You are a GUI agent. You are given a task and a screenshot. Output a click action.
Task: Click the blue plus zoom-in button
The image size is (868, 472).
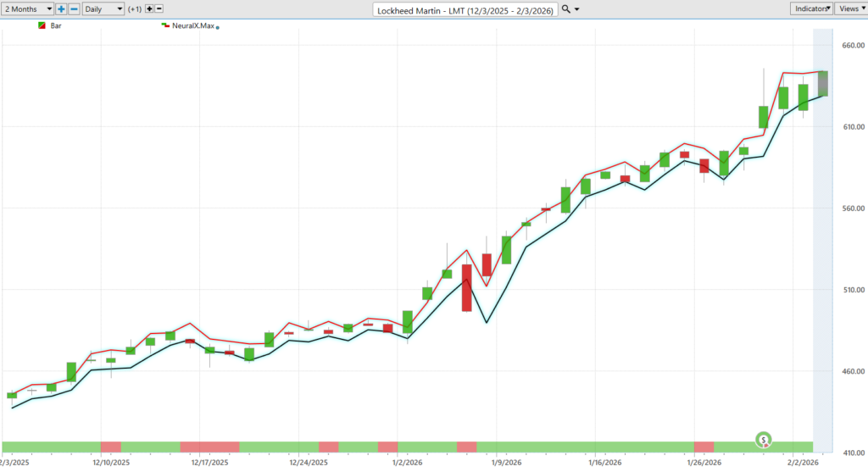(61, 8)
